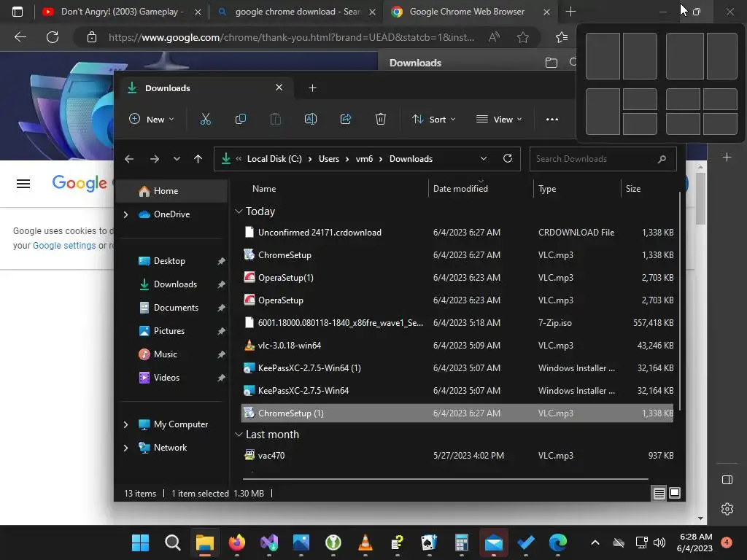Select Unconfirmed 24171.crdownload file

pos(457,233)
